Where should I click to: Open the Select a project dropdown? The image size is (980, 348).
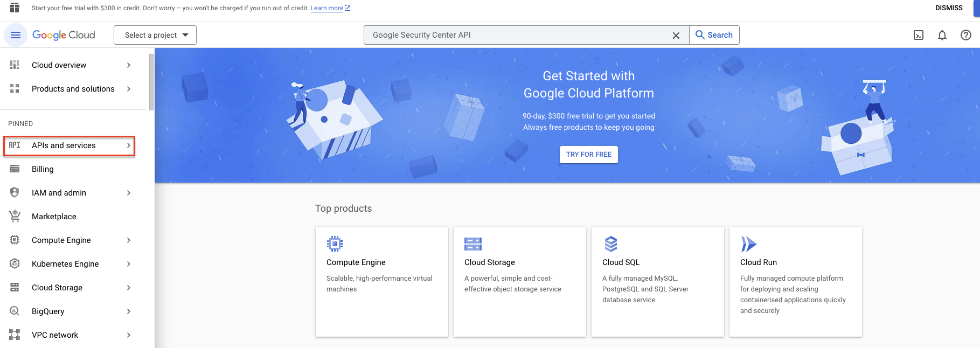pyautogui.click(x=155, y=35)
